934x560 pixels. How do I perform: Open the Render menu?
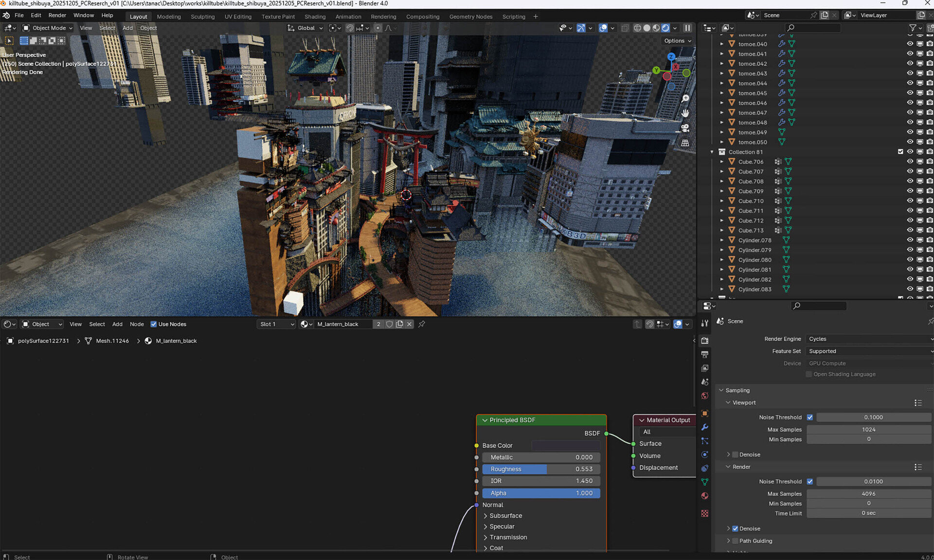pyautogui.click(x=57, y=15)
